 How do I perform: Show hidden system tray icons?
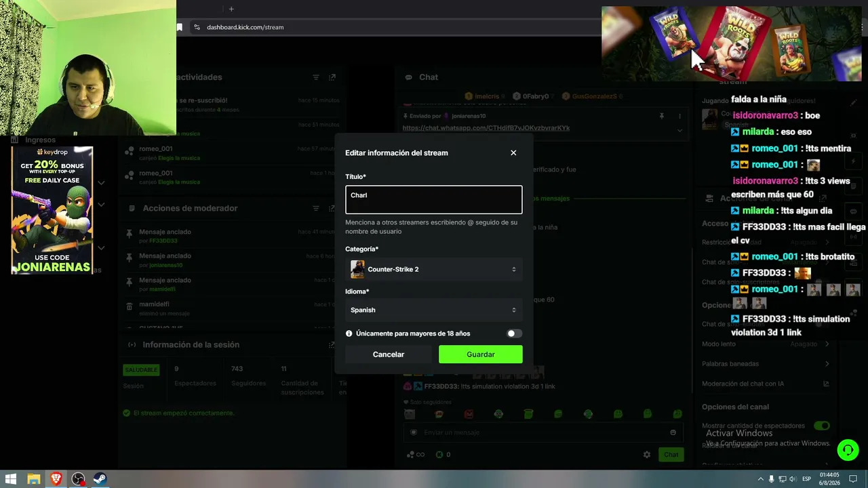tap(760, 479)
